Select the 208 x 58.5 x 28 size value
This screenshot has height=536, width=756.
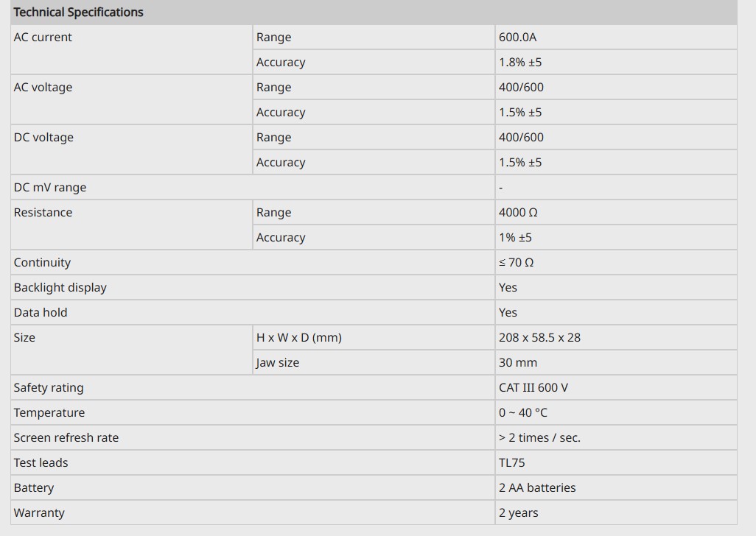pos(539,338)
